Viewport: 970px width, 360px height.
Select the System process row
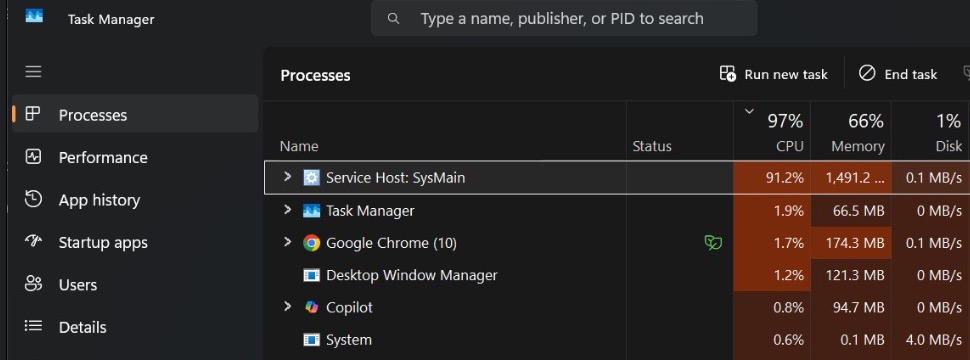tap(617, 339)
